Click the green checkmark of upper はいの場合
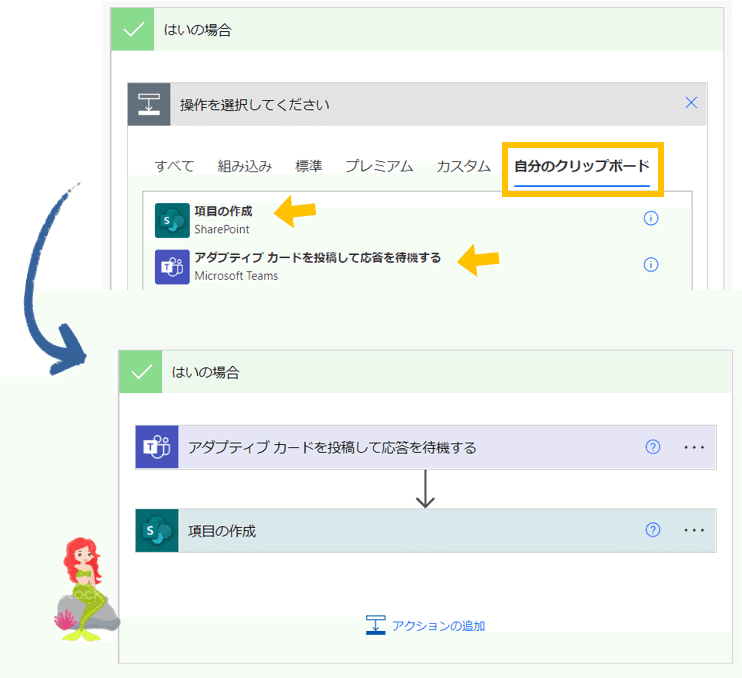 [132, 29]
